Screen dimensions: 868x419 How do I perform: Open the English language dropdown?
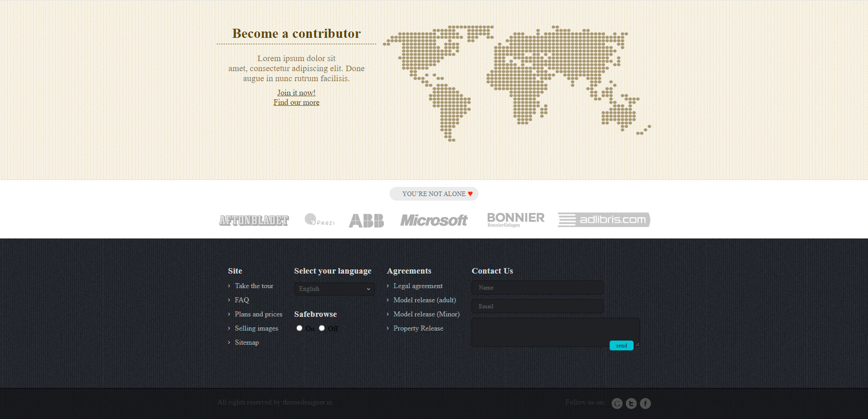334,289
